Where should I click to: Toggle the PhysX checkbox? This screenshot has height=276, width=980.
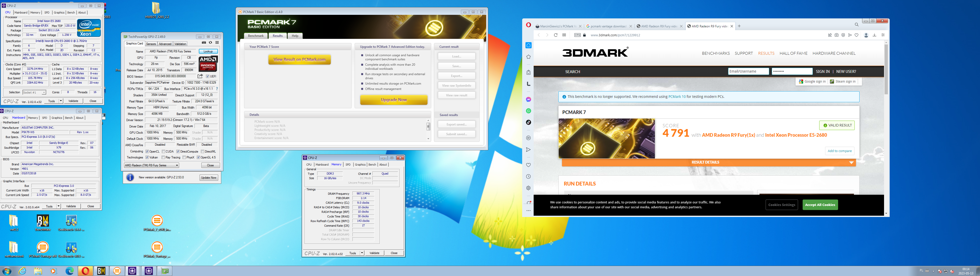pos(184,157)
